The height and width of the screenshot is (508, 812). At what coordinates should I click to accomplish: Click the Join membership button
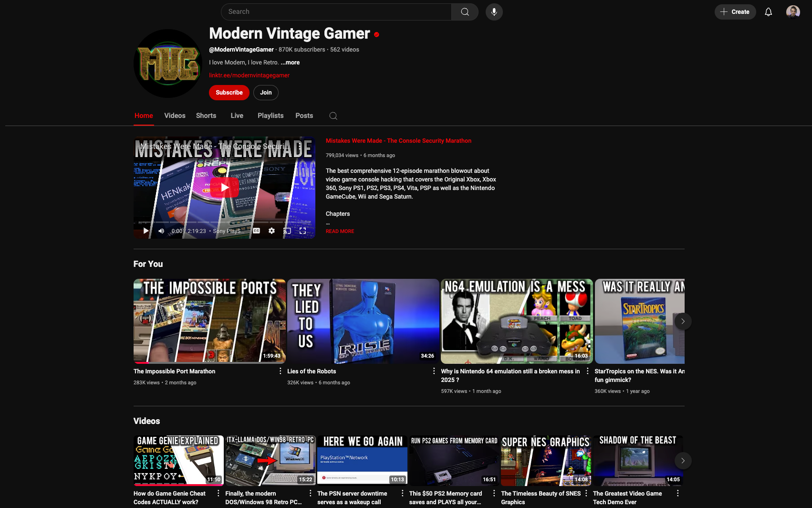pos(266,93)
